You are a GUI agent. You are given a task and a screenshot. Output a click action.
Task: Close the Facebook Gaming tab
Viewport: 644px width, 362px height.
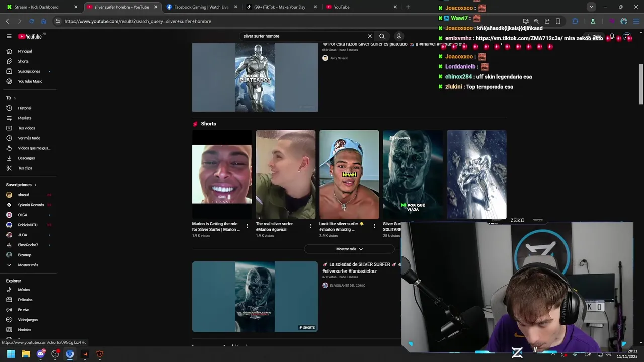click(x=235, y=7)
